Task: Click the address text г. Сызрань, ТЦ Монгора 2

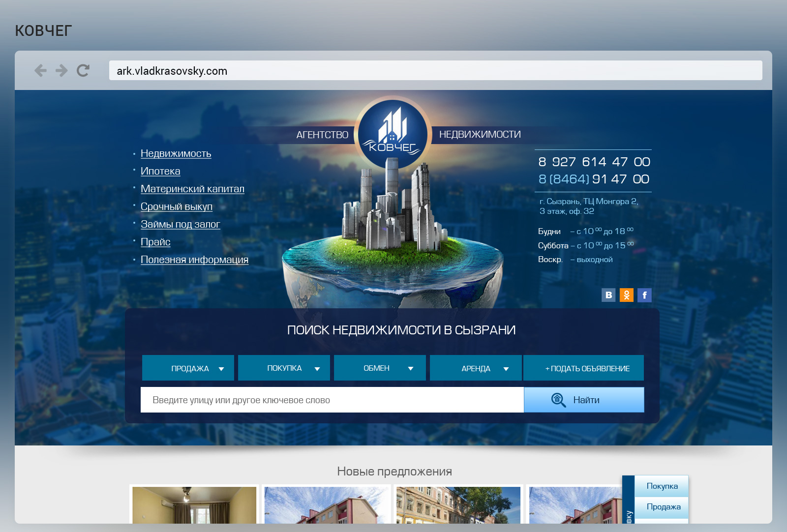Action: 589,202
